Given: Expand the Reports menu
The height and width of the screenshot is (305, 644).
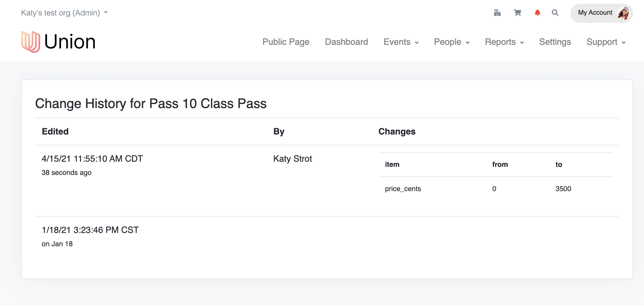Looking at the screenshot, I should (x=504, y=42).
